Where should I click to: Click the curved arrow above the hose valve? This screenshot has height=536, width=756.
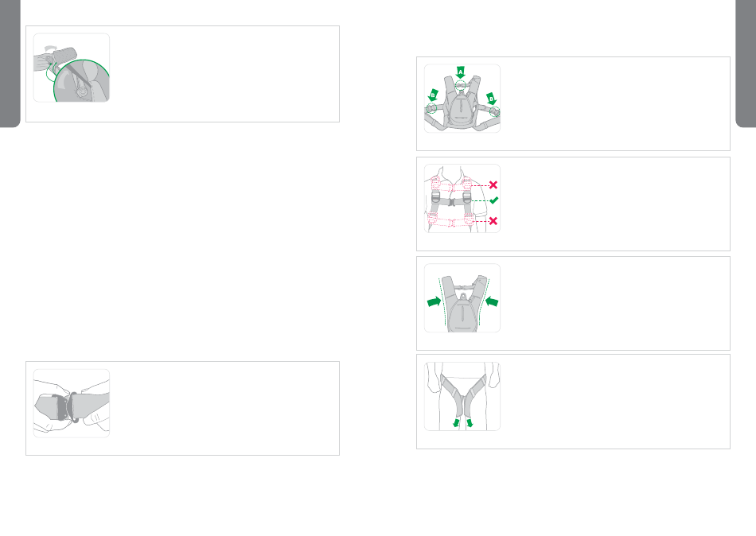click(x=50, y=49)
